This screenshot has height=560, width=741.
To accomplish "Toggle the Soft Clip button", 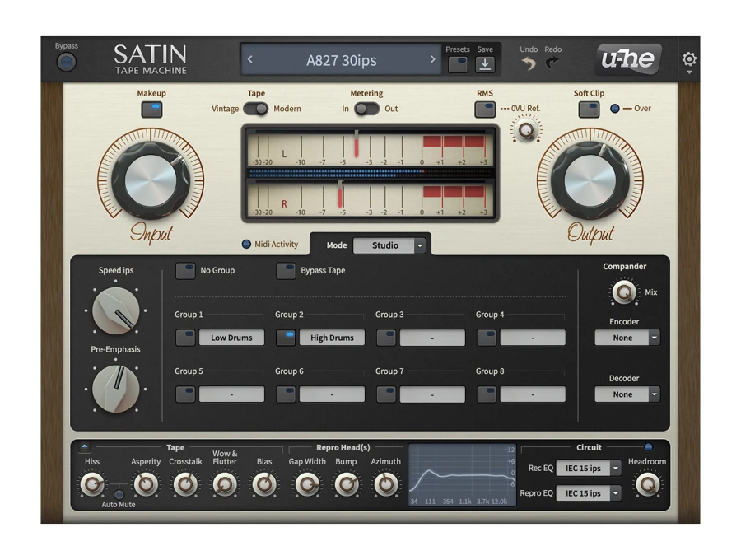I will pyautogui.click(x=589, y=110).
